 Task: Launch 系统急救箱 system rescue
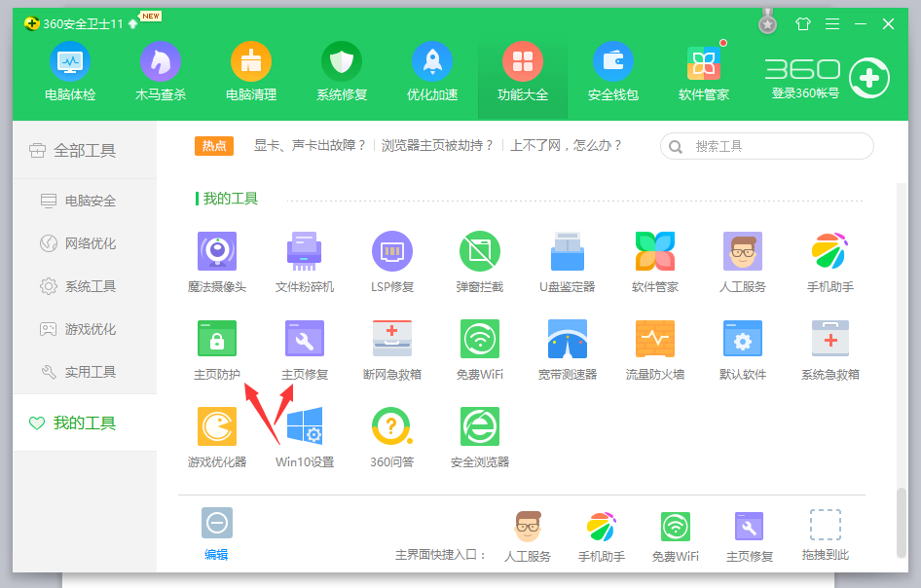829,349
